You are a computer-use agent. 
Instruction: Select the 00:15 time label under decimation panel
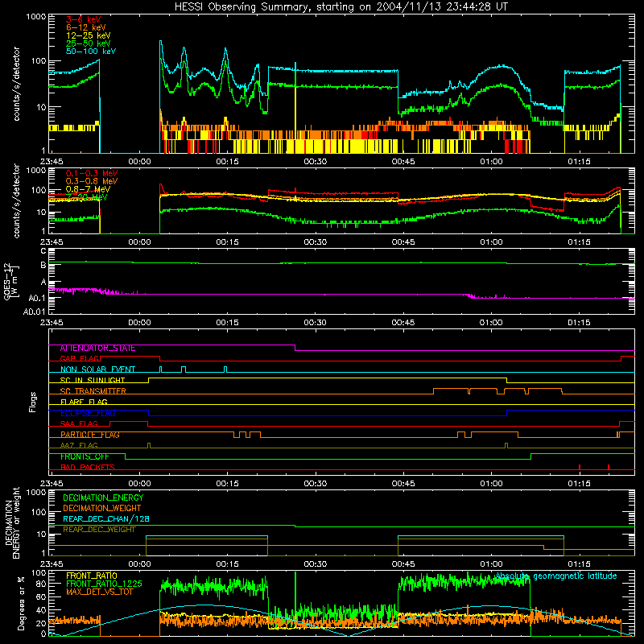(227, 564)
